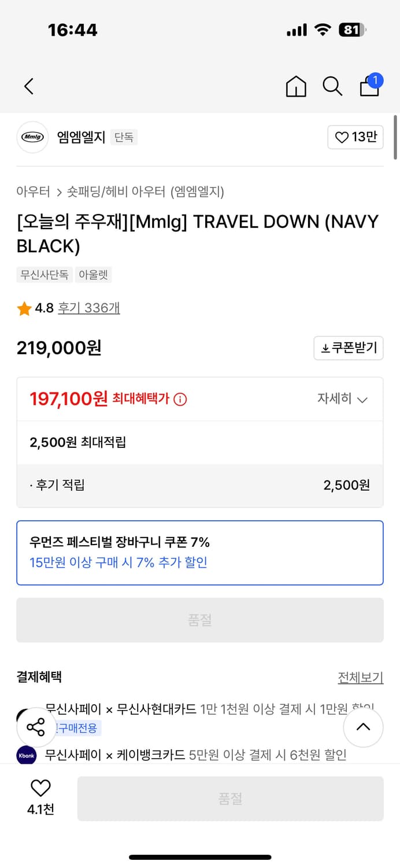
Task: Tap 쿠폰받기 download coupon button
Action: pyautogui.click(x=349, y=348)
